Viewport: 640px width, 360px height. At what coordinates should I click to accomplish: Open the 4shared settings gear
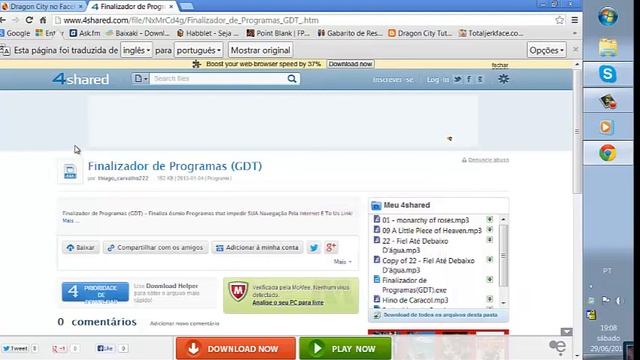click(x=503, y=79)
